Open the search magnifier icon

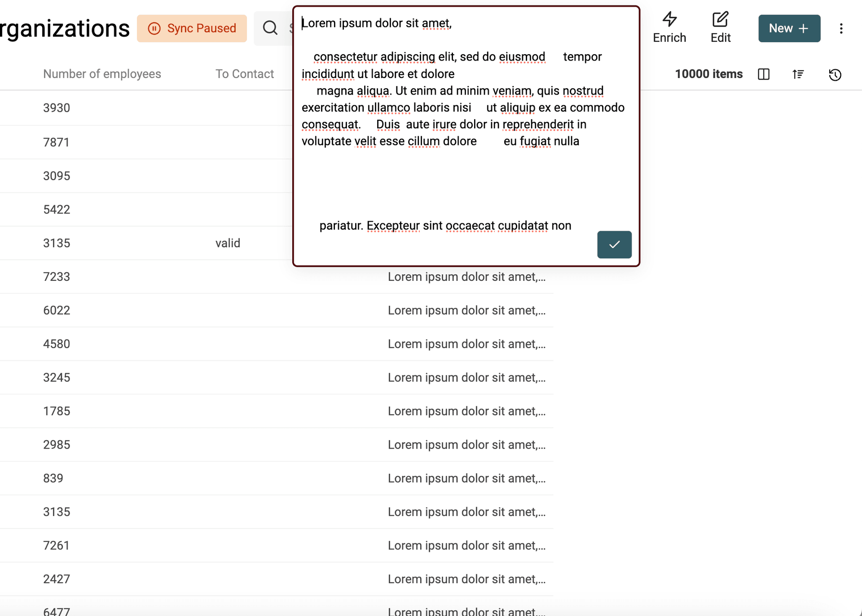[270, 28]
